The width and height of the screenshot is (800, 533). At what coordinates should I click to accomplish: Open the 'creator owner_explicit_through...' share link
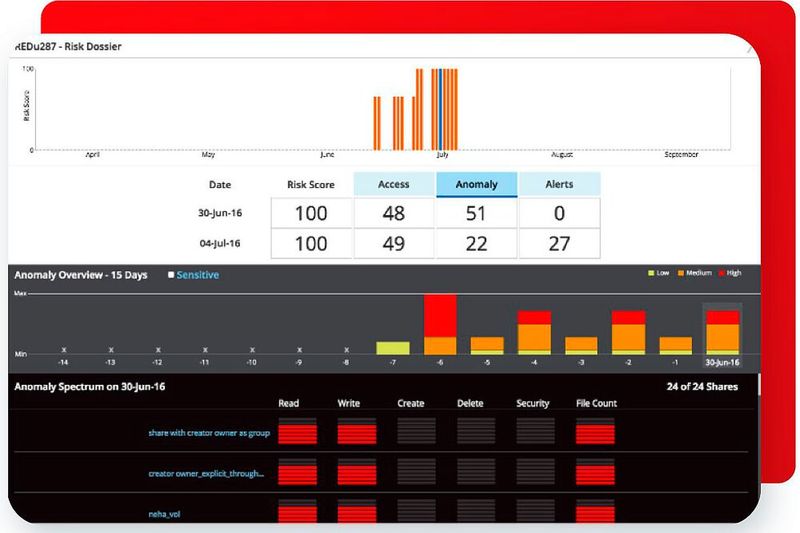point(206,473)
